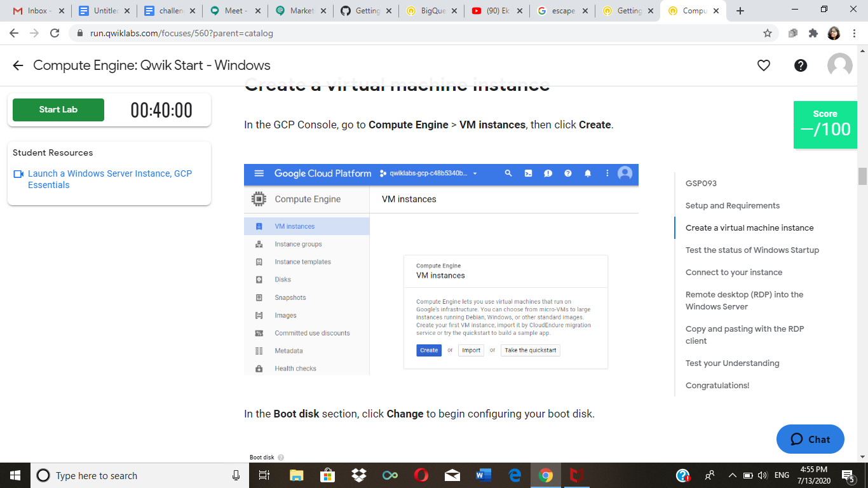Open Microsoft Edge from the taskbar
Viewport: 868px width, 488px height.
coord(515,475)
